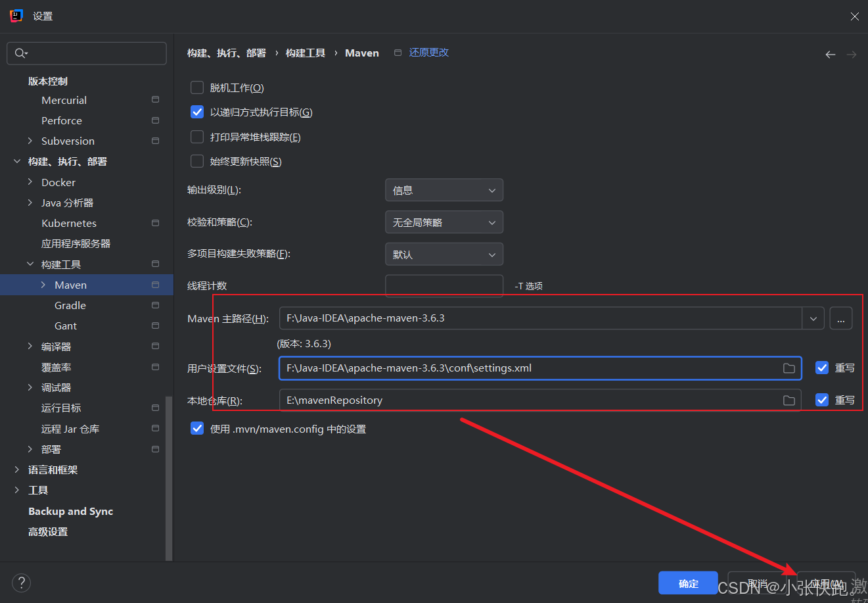Click the project-level icon next to Perforce
Screen dimensions: 868x603
155,120
